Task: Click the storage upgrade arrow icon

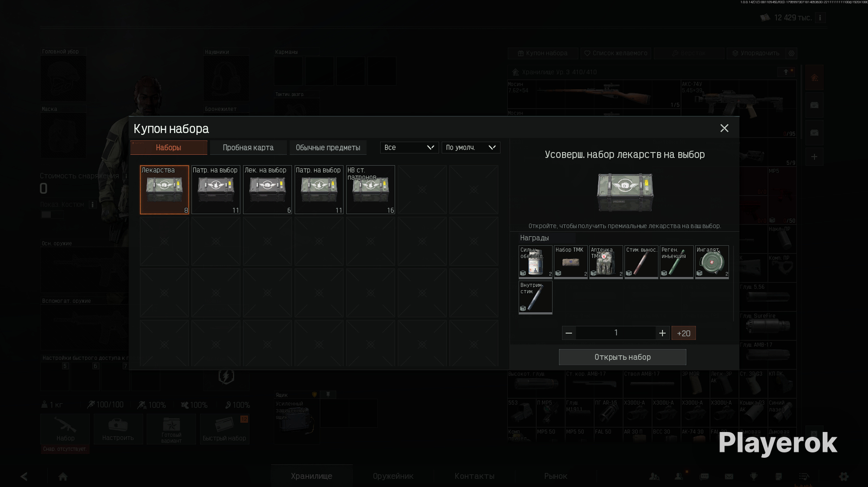Action: tap(786, 72)
